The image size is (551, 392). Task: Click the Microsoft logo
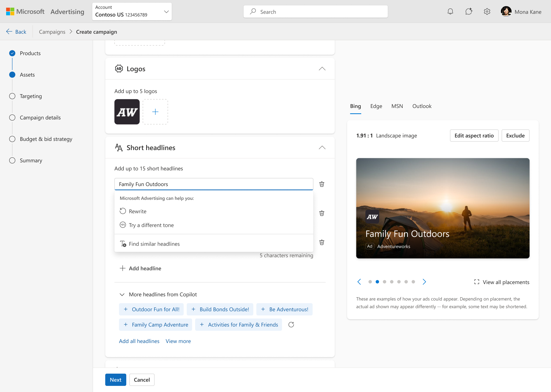coord(10,11)
